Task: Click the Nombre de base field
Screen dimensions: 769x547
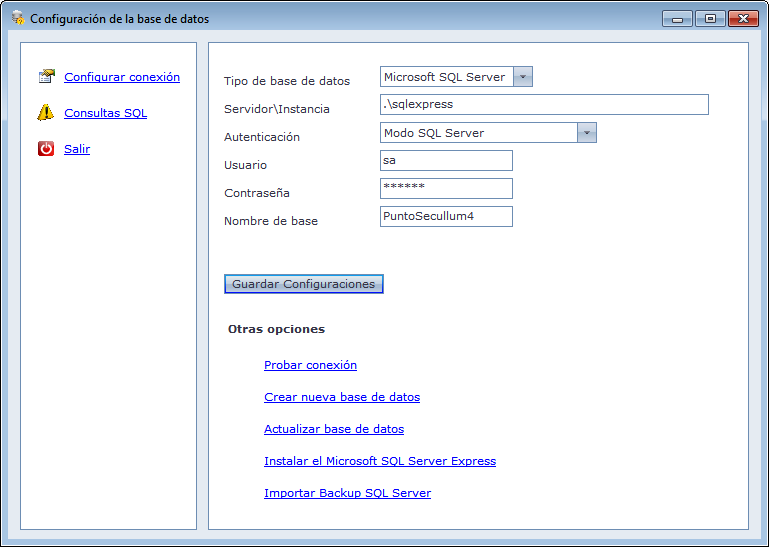Action: pos(446,217)
